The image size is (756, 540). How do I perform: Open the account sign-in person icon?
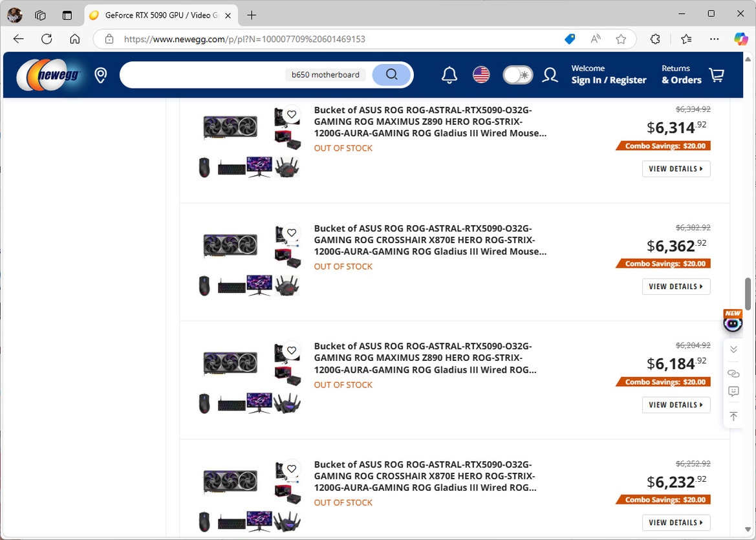click(550, 74)
